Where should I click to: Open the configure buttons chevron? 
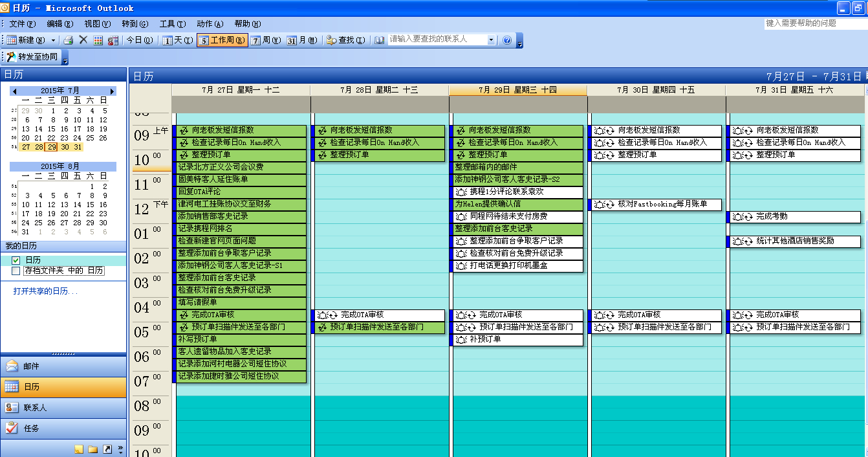[120, 449]
